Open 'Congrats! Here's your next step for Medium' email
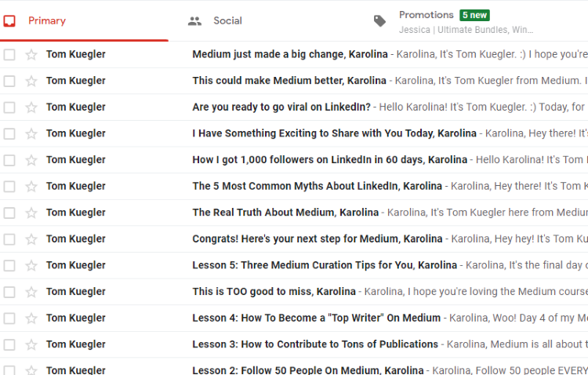This screenshot has height=375, width=588. pos(294,238)
